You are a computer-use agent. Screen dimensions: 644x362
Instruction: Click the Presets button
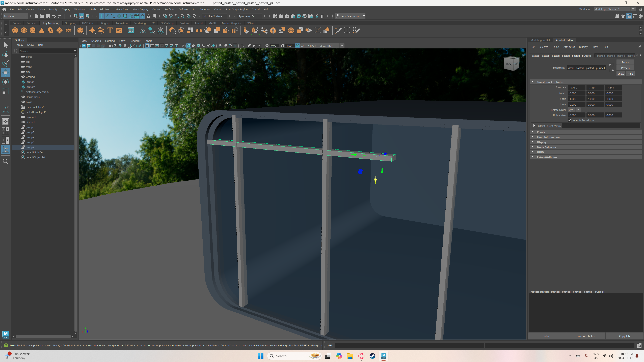click(x=625, y=68)
